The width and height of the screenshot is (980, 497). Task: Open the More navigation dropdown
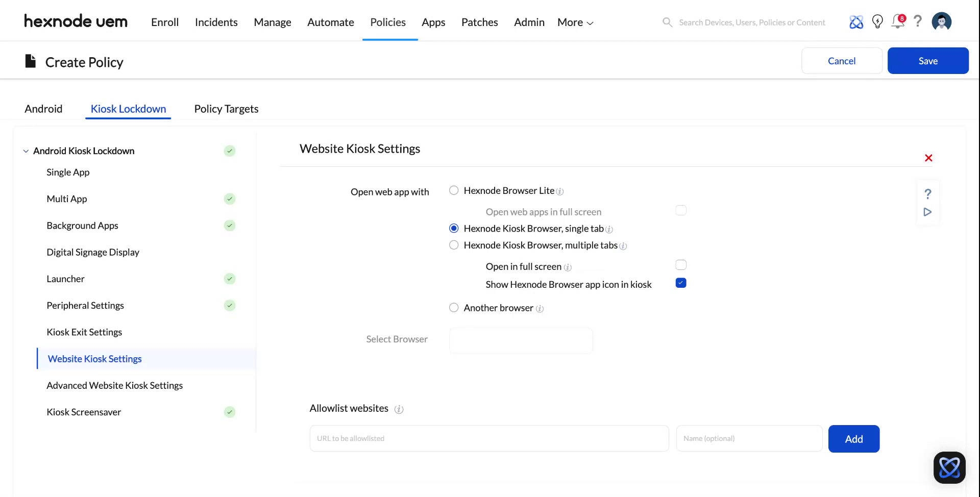[574, 22]
